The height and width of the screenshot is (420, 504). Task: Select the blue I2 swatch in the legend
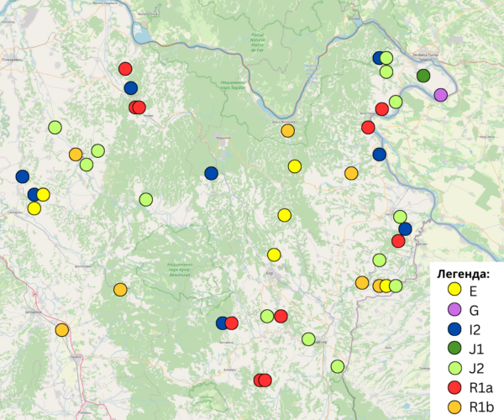click(454, 328)
